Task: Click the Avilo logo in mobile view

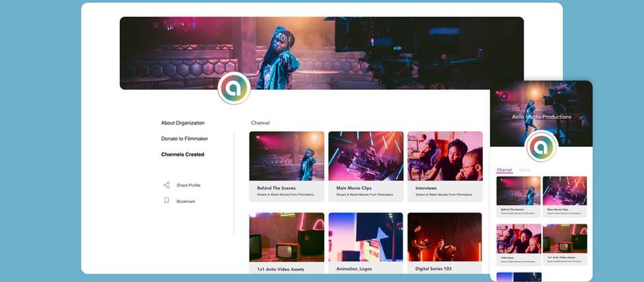Action: pos(541,146)
